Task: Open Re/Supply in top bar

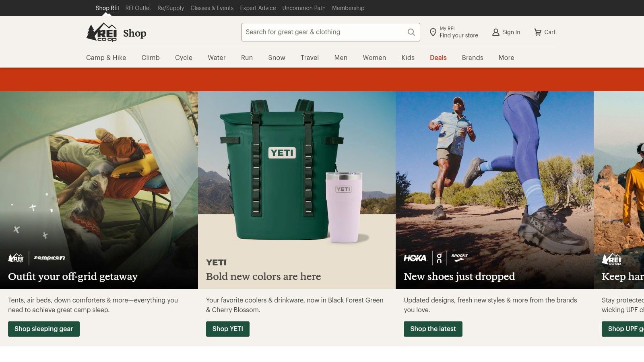Action: [x=171, y=8]
